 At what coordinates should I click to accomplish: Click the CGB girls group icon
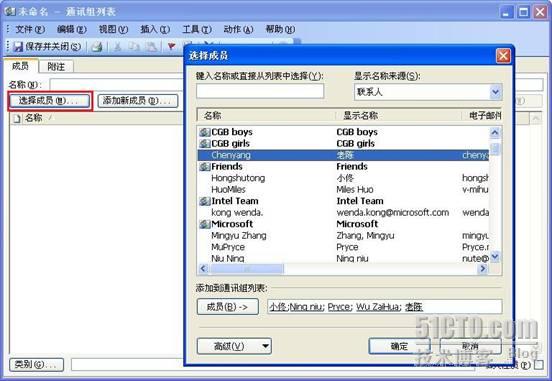205,144
